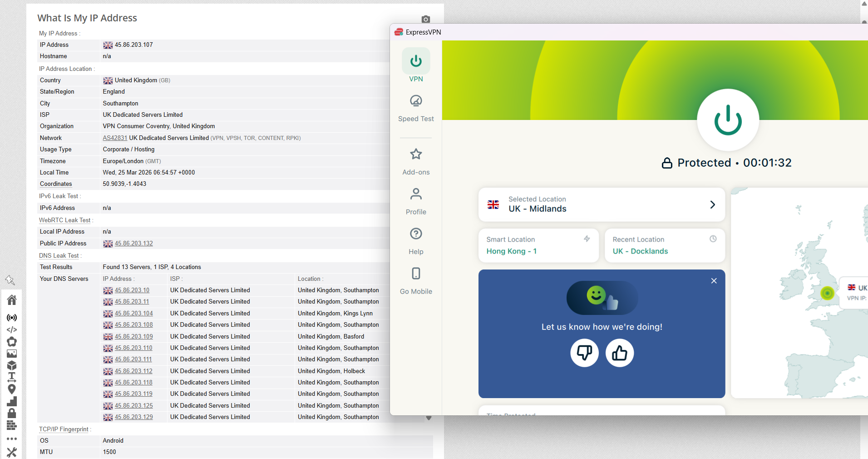Give thumbs up feedback to ExpressVPN
Viewport: 868px width, 459px height.
(x=619, y=353)
